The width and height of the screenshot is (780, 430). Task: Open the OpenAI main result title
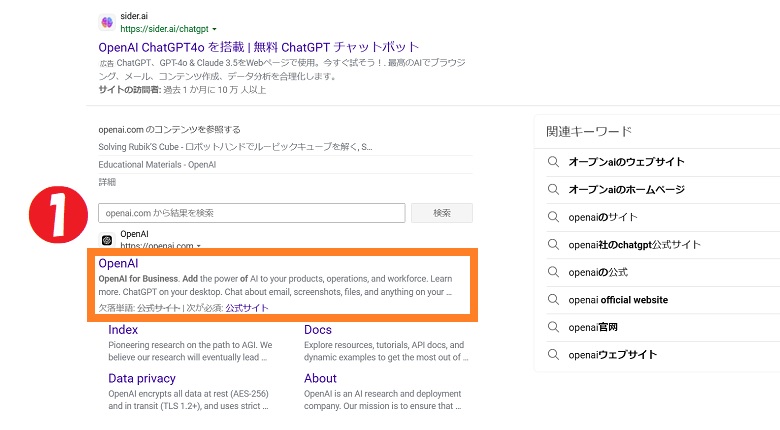tap(118, 264)
